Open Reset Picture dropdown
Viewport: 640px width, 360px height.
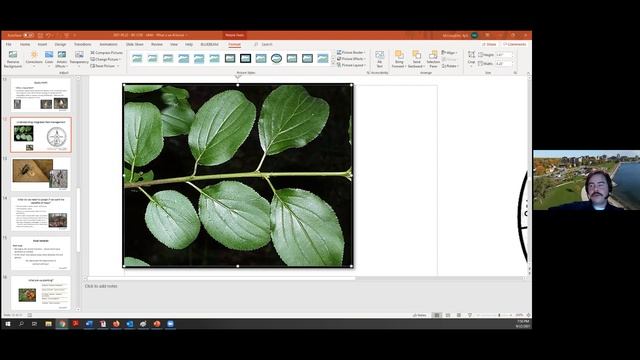pyautogui.click(x=104, y=66)
